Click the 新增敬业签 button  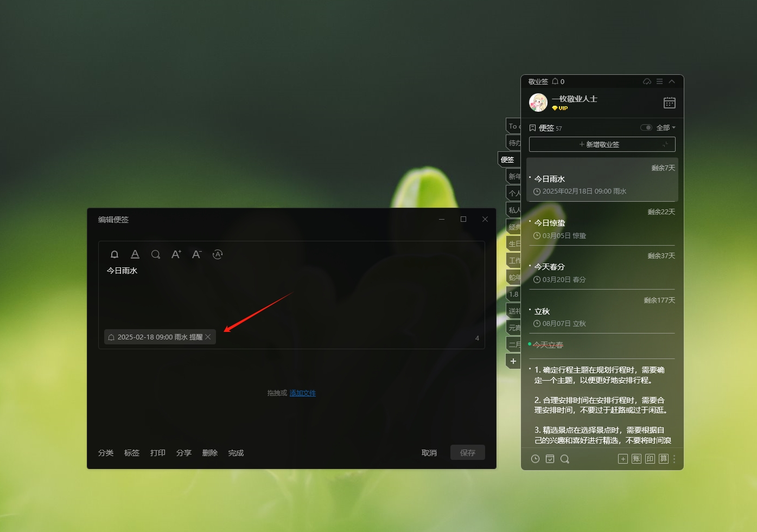pyautogui.click(x=602, y=144)
